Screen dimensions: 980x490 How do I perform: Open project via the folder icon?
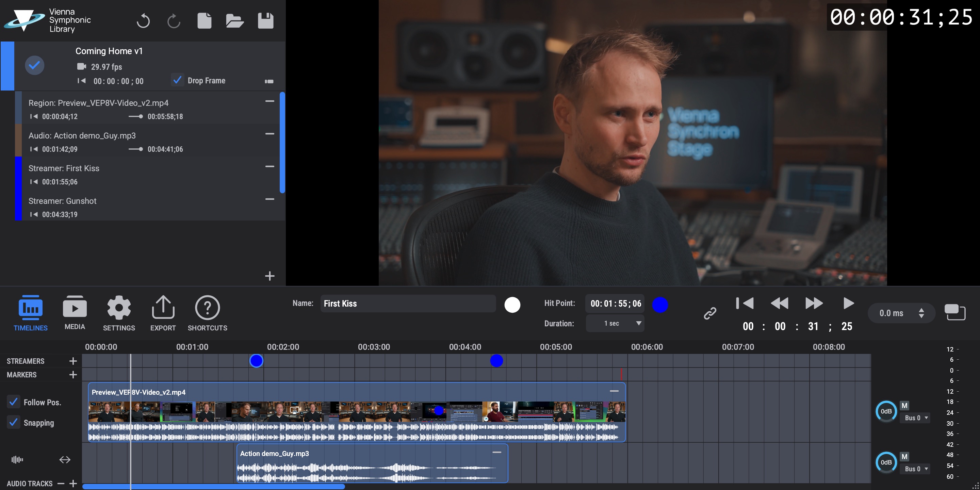(x=234, y=20)
